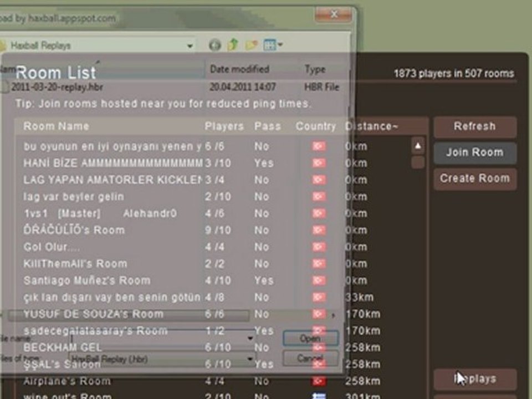Expand the Haxball Replays folder dropdown
Screen dimensions: 532x399
click(x=190, y=45)
